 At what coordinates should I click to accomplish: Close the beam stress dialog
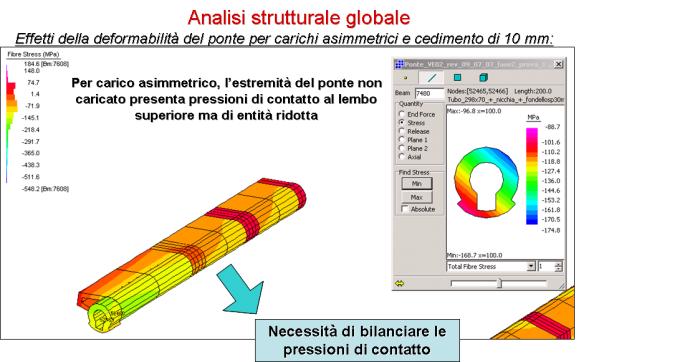click(558, 64)
